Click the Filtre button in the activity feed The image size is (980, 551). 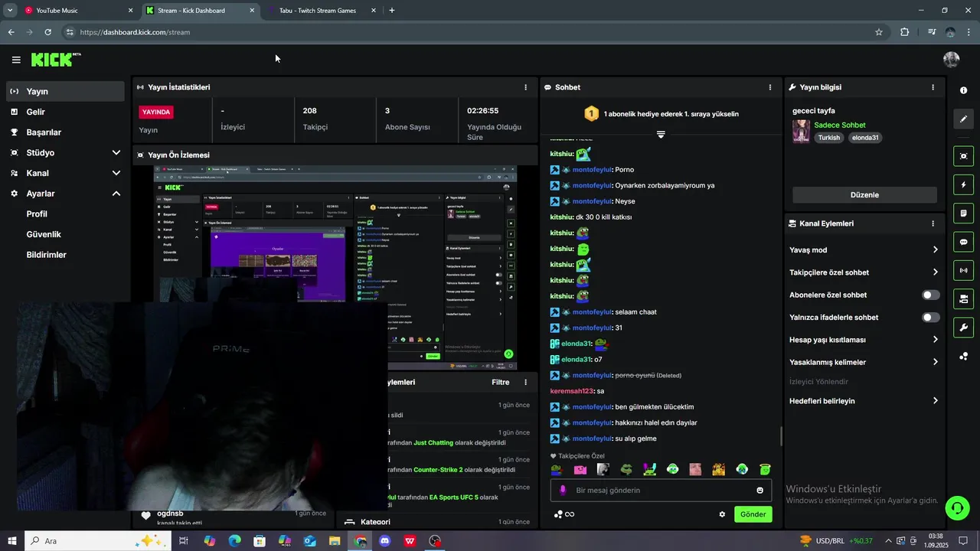coord(500,382)
